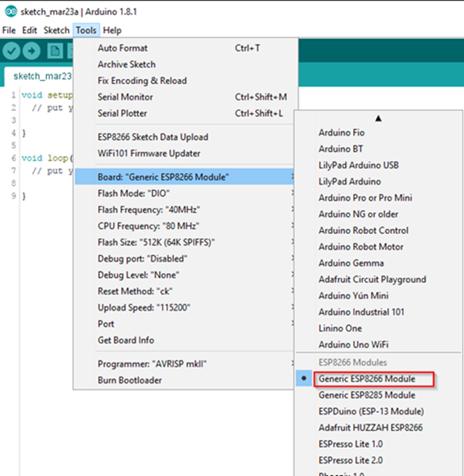This screenshot has height=476, width=464.
Task: Click the Upload arrow toolbar icon
Action: click(32, 51)
